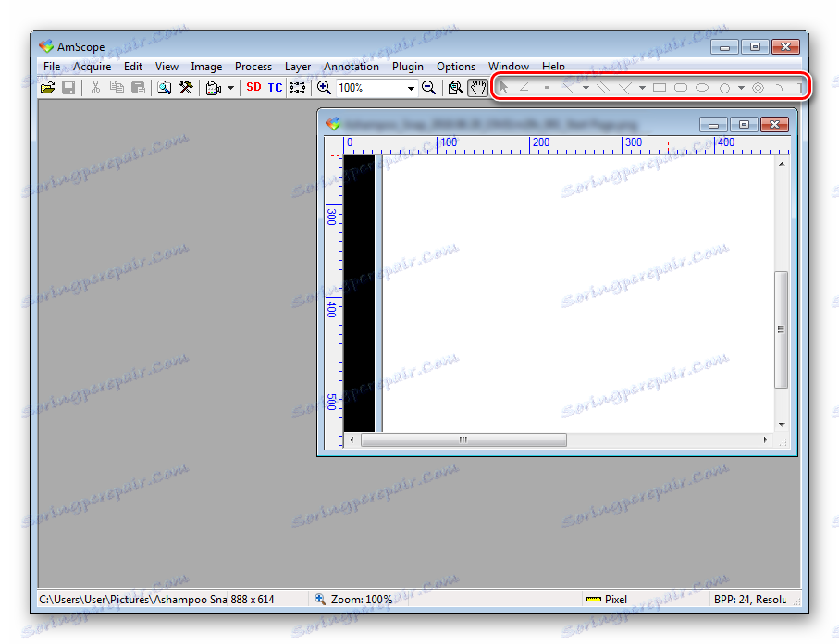Open the Process menu
The height and width of the screenshot is (644, 839).
coord(253,67)
